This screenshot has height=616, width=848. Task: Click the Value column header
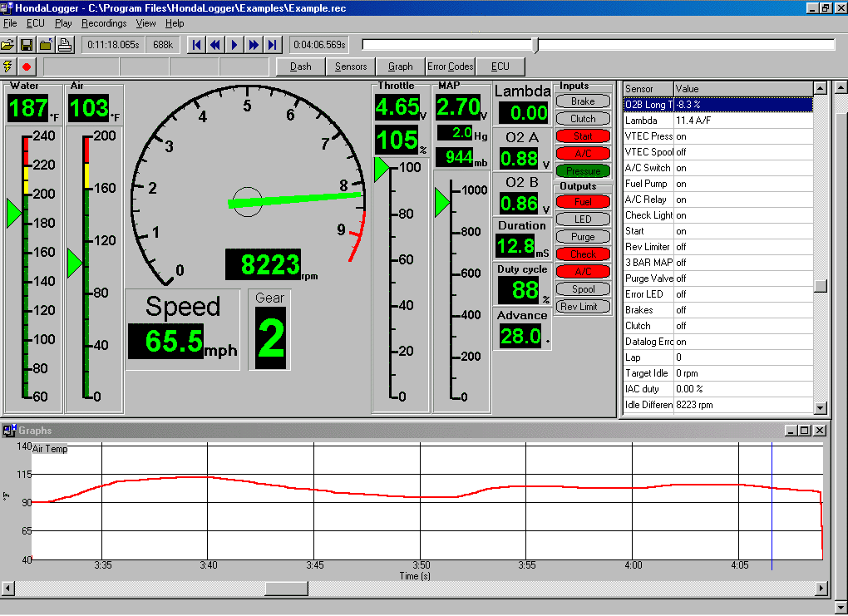click(743, 89)
